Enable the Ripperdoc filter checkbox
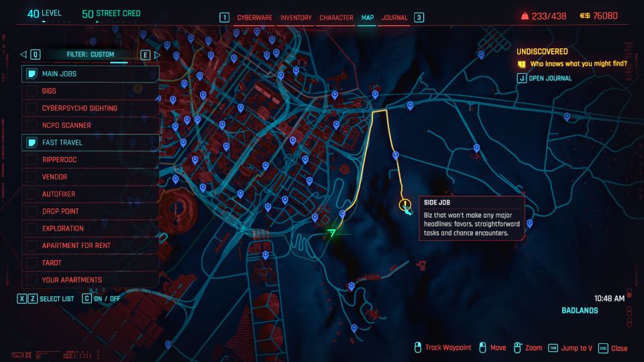The height and width of the screenshot is (362, 644). pos(32,160)
